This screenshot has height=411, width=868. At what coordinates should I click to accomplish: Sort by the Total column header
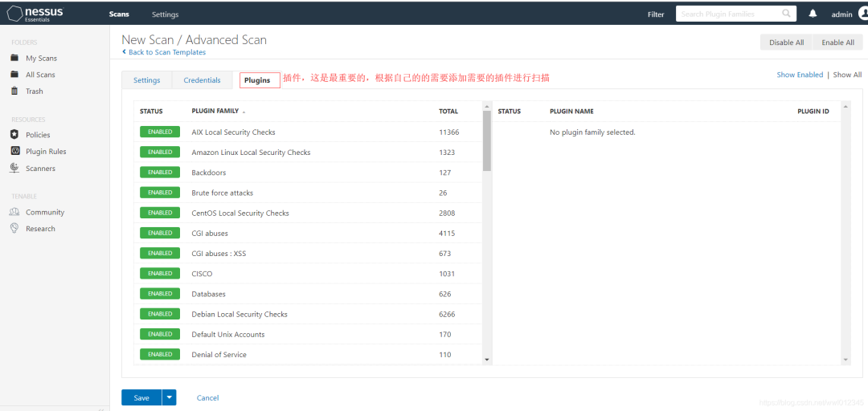tap(448, 112)
